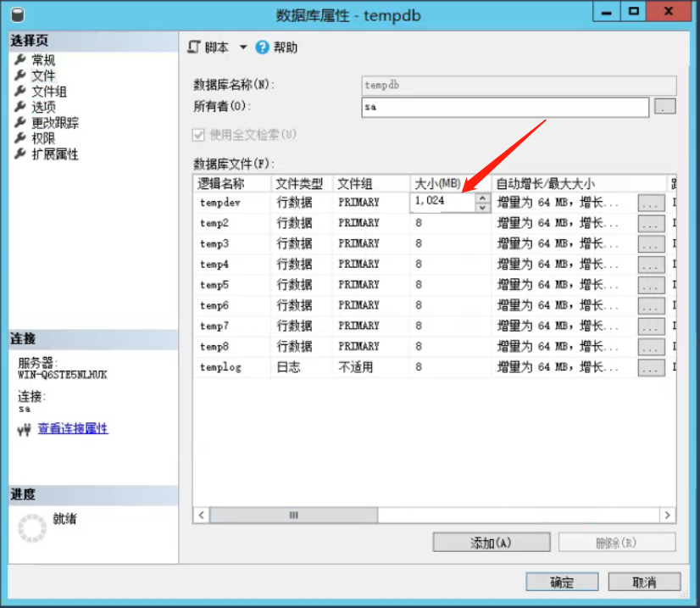Click the 大小(MB) column header

(451, 184)
